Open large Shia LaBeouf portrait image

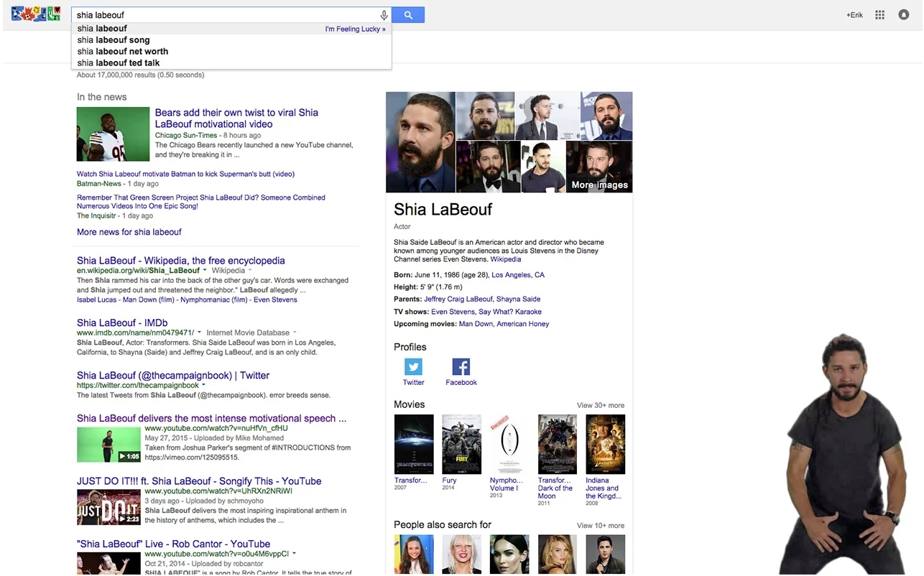[x=420, y=142]
